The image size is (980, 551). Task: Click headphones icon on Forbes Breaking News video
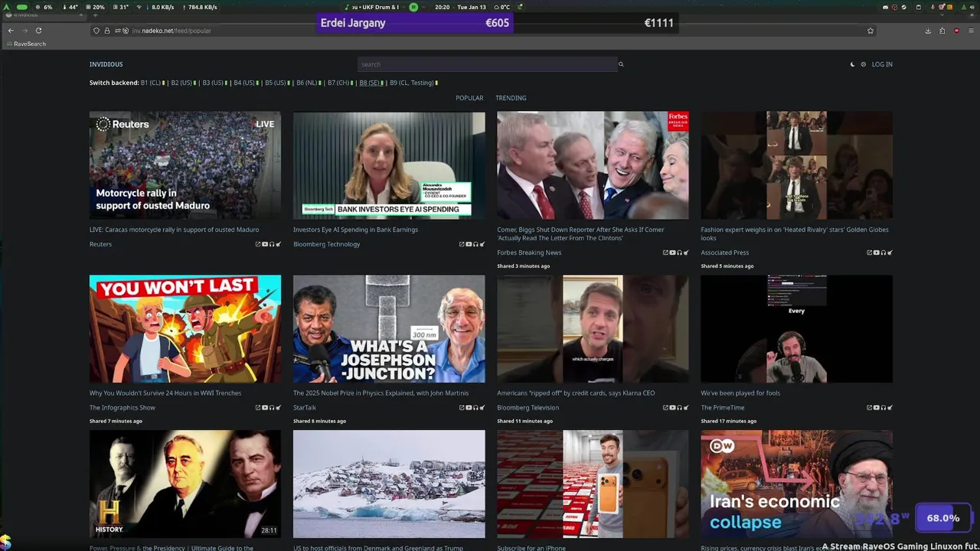pyautogui.click(x=679, y=253)
